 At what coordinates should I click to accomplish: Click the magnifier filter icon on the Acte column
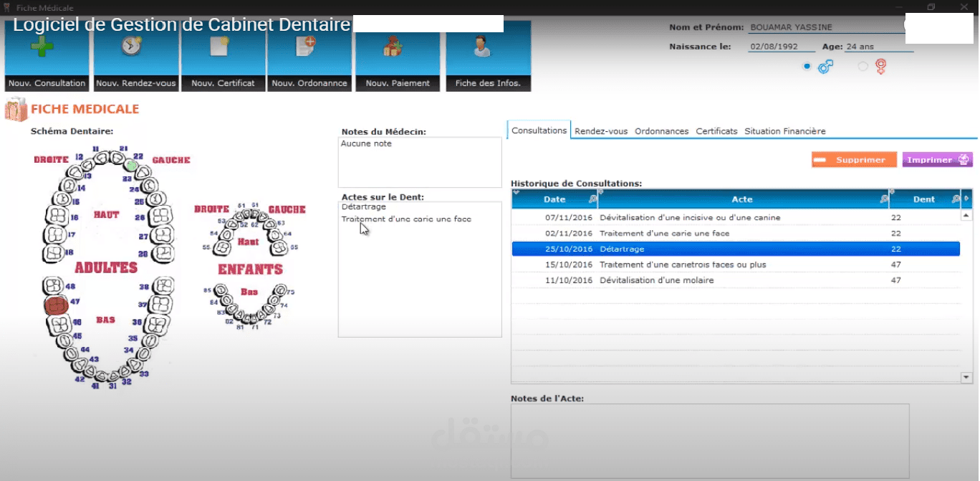tap(885, 199)
